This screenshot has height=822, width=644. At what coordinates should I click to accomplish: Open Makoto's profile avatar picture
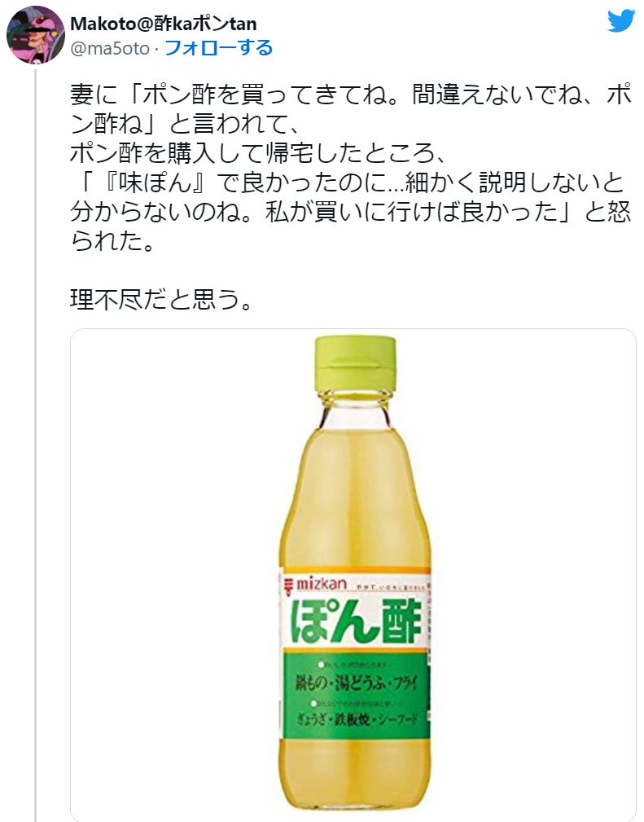(36, 35)
